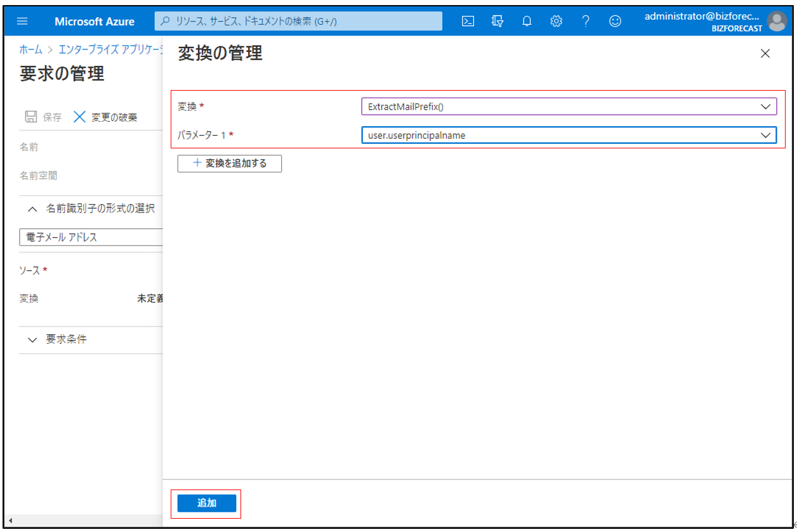This screenshot has height=532, width=797.
Task: Go to ホーム breadcrumb link
Action: (x=31, y=50)
